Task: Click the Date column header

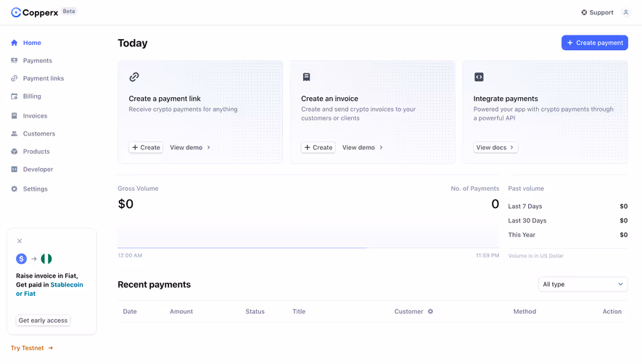Action: pyautogui.click(x=130, y=312)
